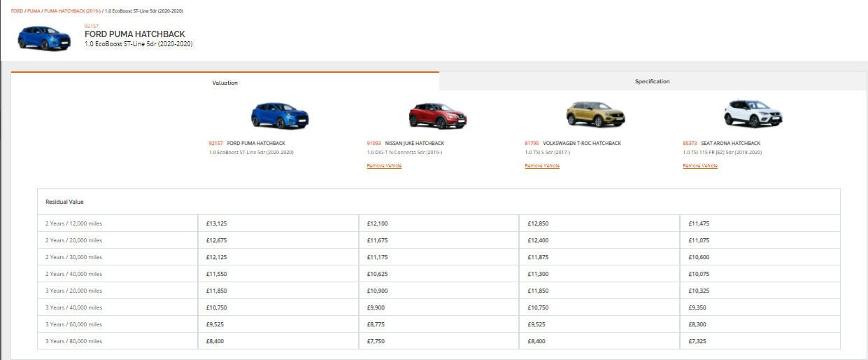Click the Residual Value heading
The width and height of the screenshot is (868, 360).
pos(64,202)
